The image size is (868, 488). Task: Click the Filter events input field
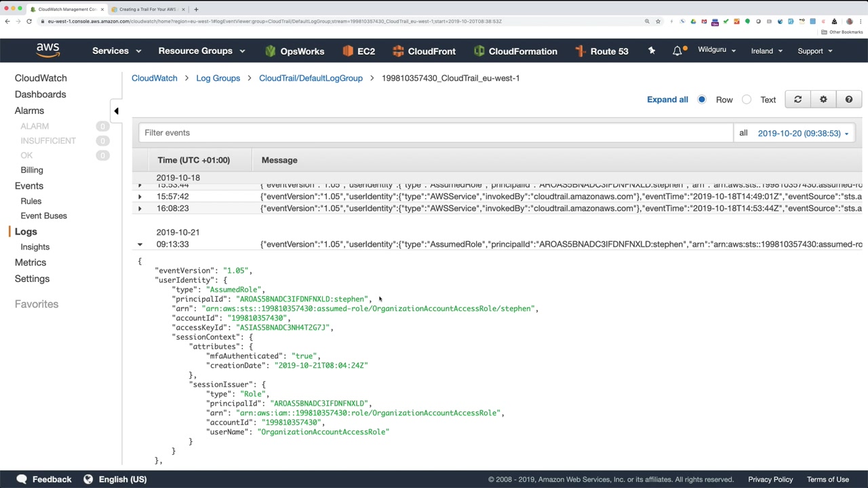435,133
